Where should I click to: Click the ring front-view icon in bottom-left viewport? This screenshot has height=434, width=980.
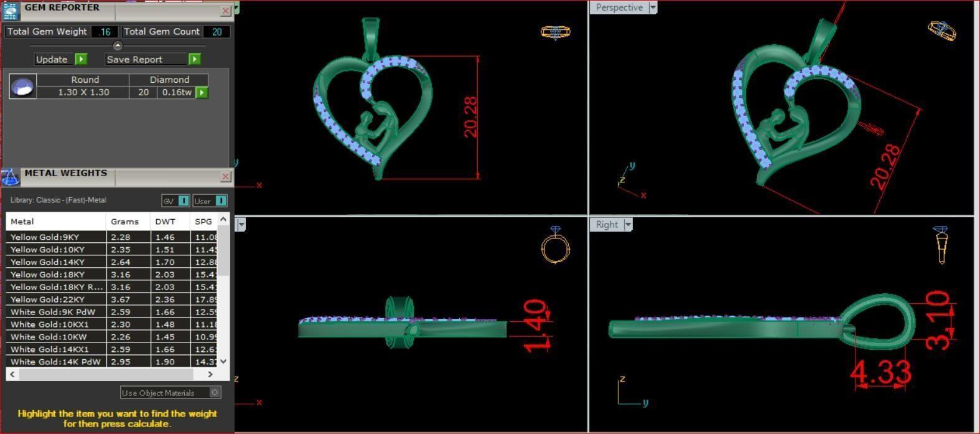[555, 245]
